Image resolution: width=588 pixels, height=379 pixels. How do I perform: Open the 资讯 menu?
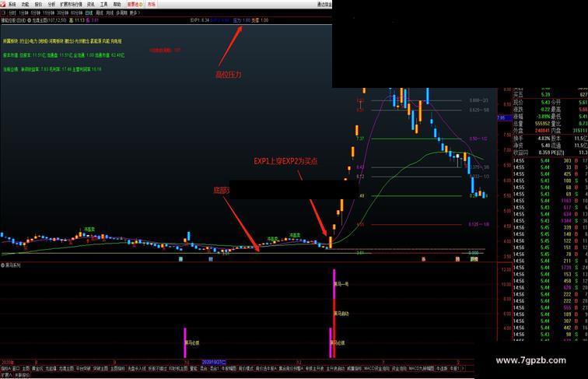(x=91, y=5)
